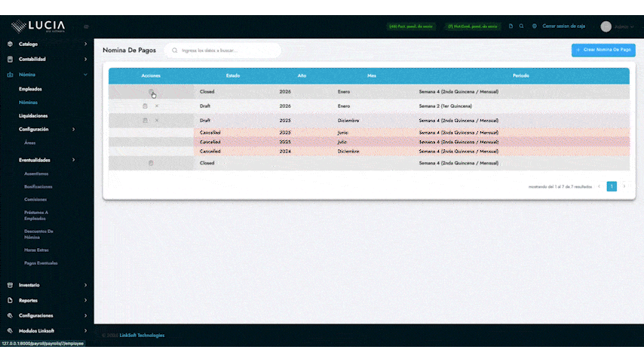Go to the next results page arrow
Screen dimensions: 644x362
[624, 186]
